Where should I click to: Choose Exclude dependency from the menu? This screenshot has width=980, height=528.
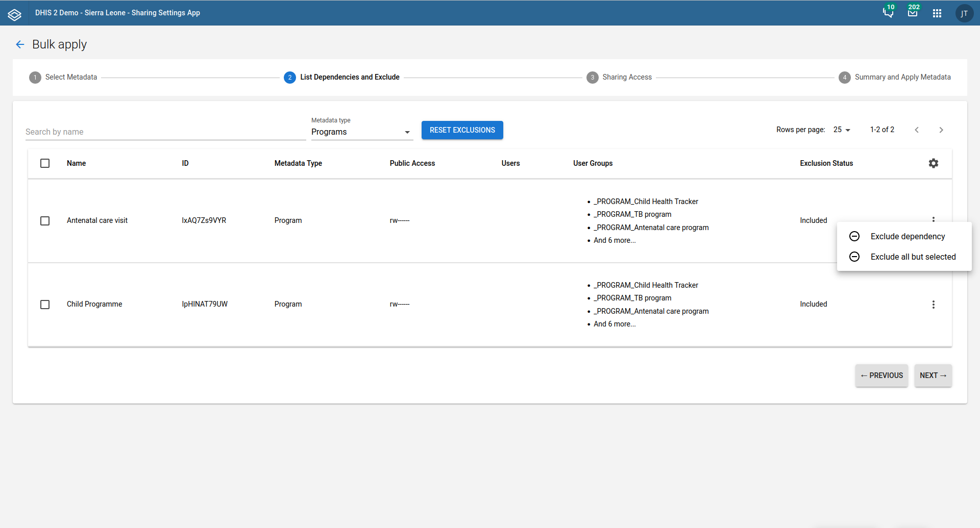[907, 237]
